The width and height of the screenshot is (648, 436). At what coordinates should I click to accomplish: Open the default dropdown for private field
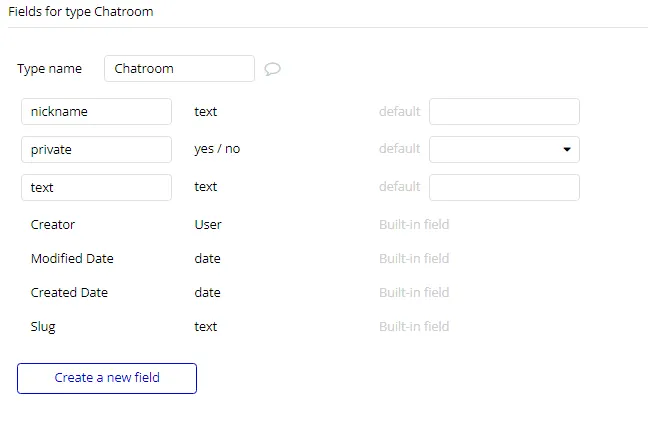click(x=504, y=149)
